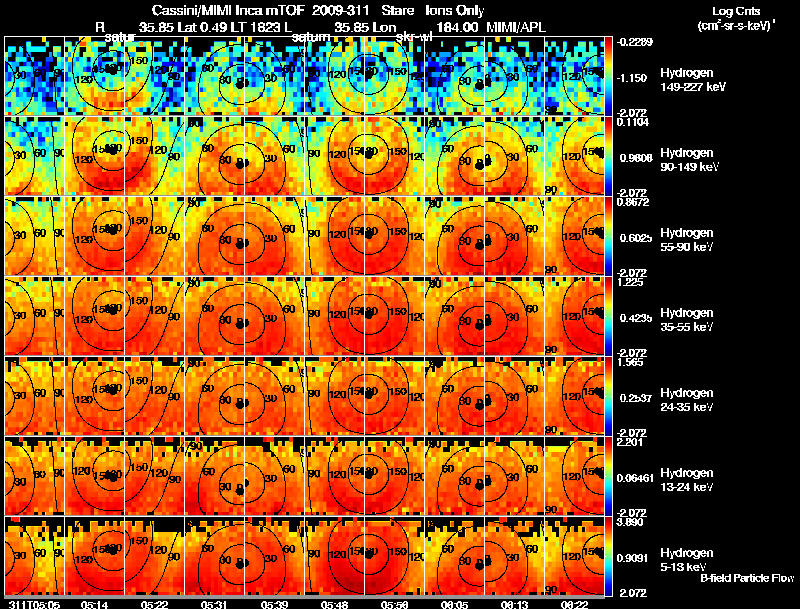Click the MIMI/APL credit text
The image size is (800, 609).
pyautogui.click(x=515, y=28)
